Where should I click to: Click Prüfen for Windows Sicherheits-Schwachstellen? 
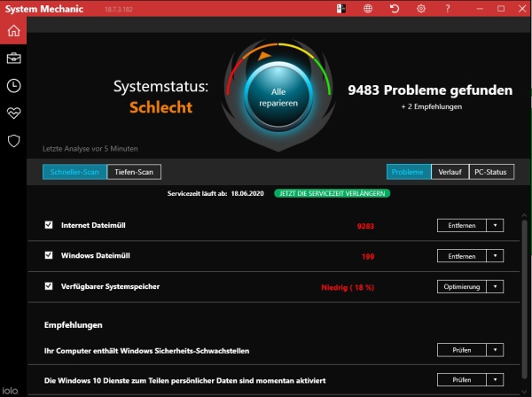462,350
